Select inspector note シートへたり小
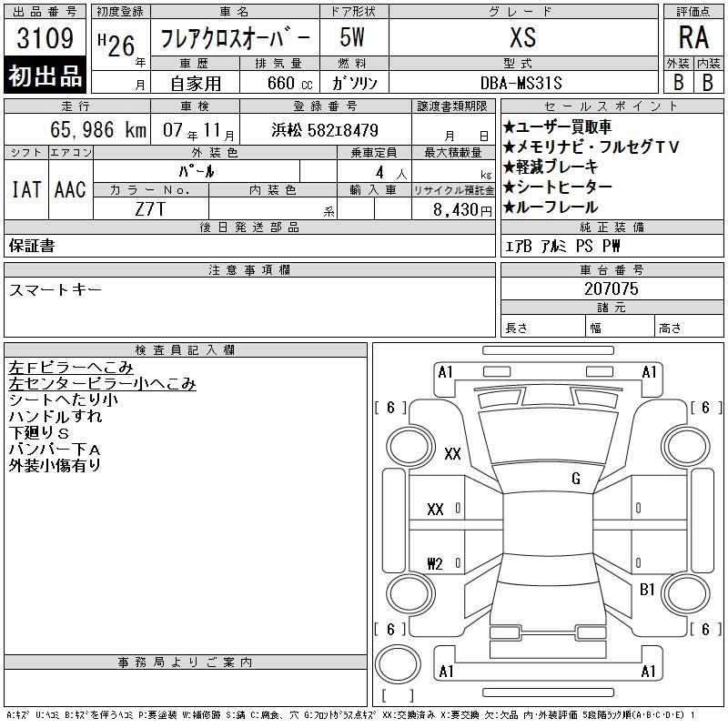 (x=63, y=400)
